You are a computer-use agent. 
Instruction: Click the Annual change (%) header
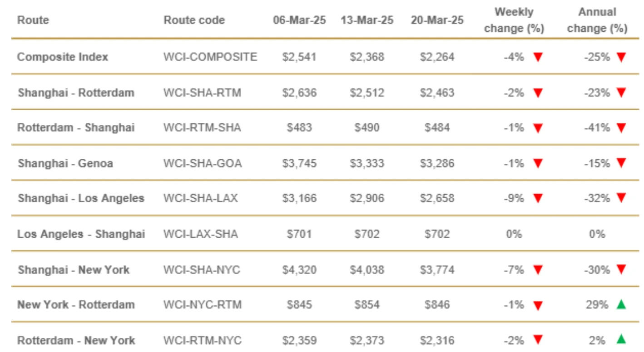coord(597,20)
